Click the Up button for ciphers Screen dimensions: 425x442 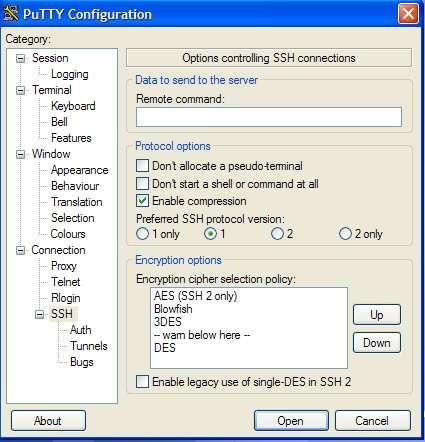(377, 315)
